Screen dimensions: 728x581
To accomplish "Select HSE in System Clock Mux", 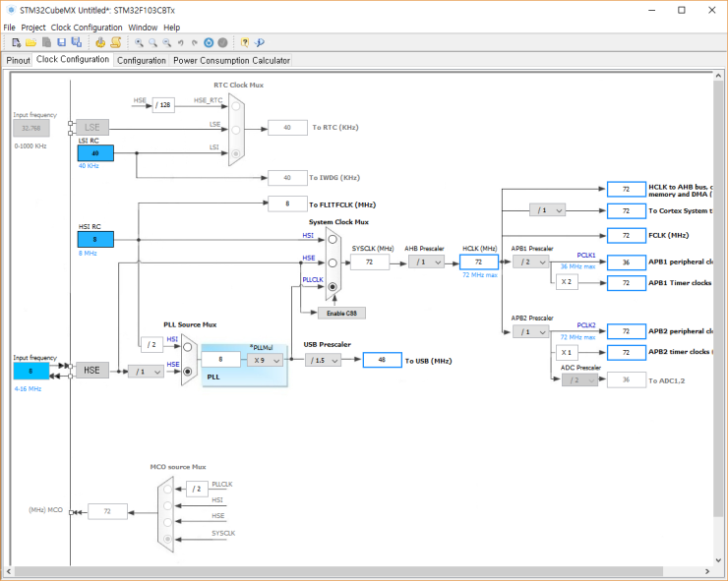I will pyautogui.click(x=333, y=263).
